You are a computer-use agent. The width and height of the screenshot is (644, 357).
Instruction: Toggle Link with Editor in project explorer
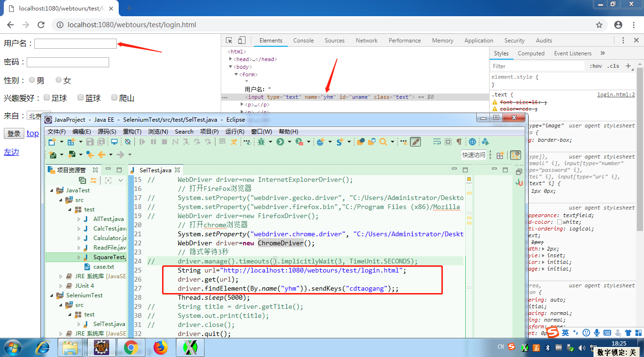(93, 180)
